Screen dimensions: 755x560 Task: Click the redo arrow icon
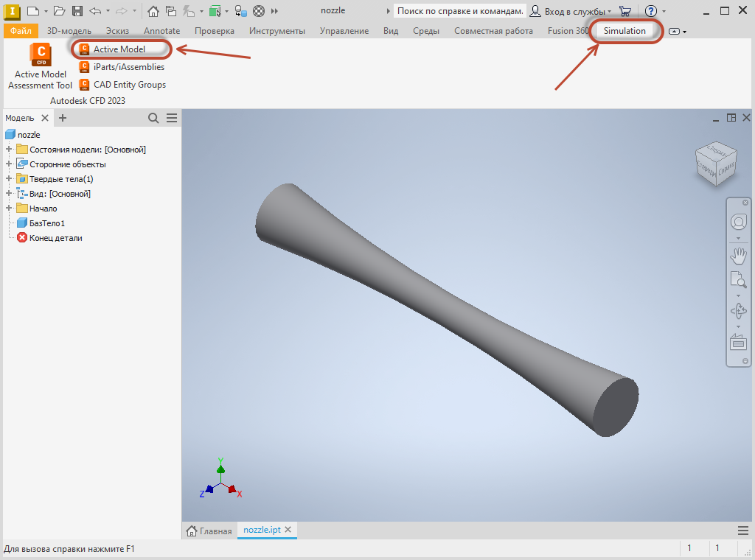[x=122, y=10]
